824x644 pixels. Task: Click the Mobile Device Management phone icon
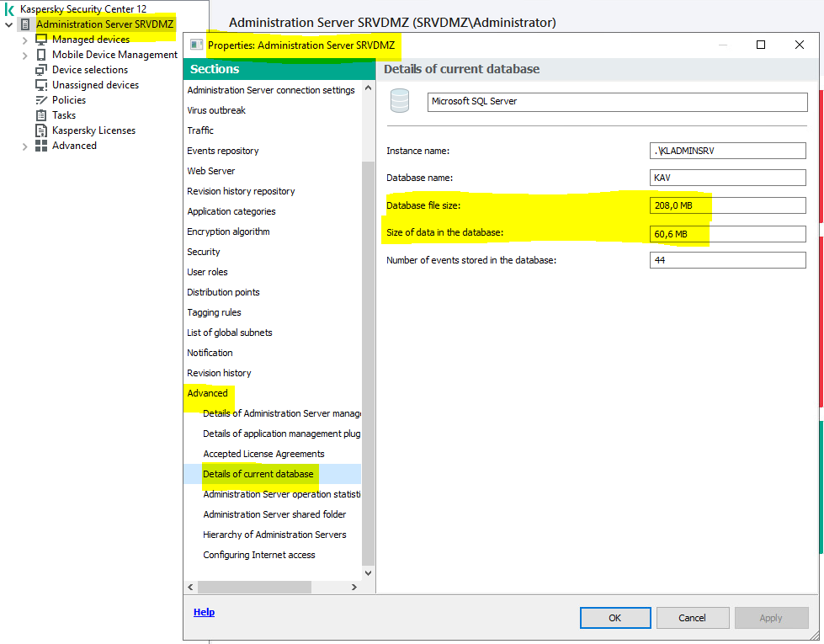(x=41, y=55)
